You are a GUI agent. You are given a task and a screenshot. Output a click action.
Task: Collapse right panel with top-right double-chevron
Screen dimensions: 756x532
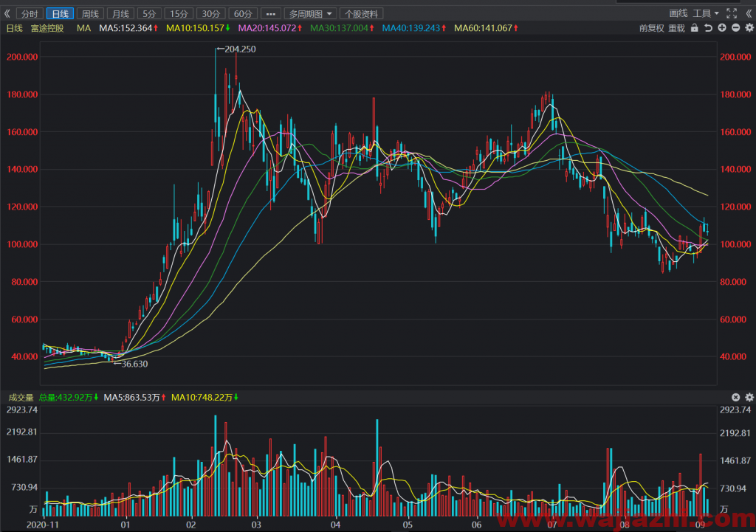pyautogui.click(x=749, y=13)
